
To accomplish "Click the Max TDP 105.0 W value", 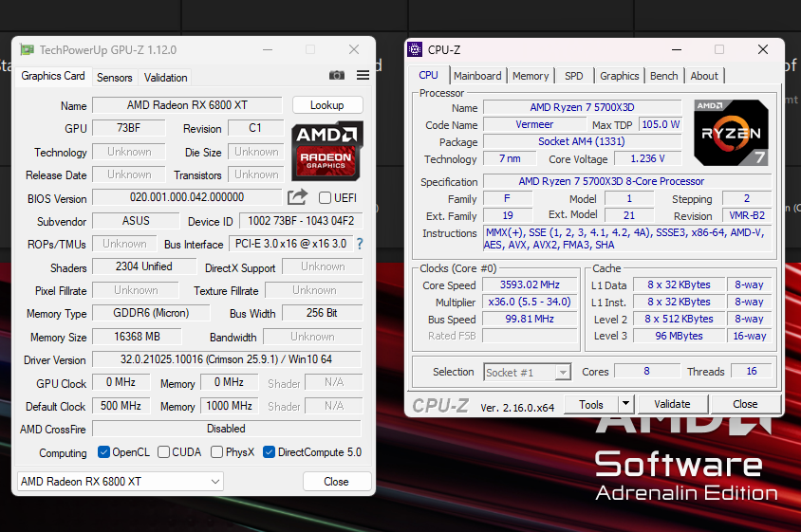I will point(661,124).
